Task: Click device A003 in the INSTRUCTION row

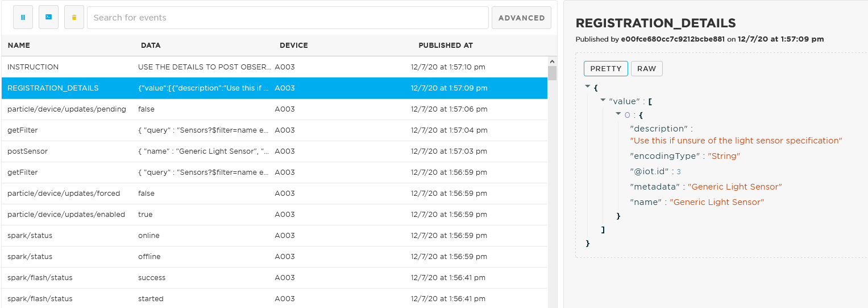Action: 285,67
